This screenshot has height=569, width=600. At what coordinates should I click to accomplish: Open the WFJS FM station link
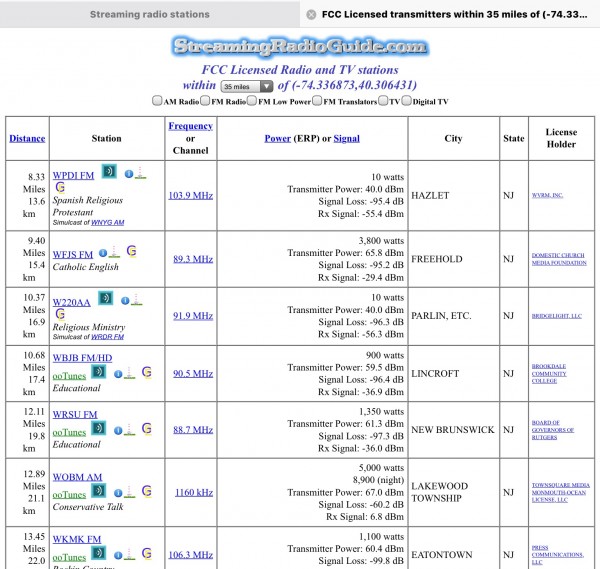73,255
